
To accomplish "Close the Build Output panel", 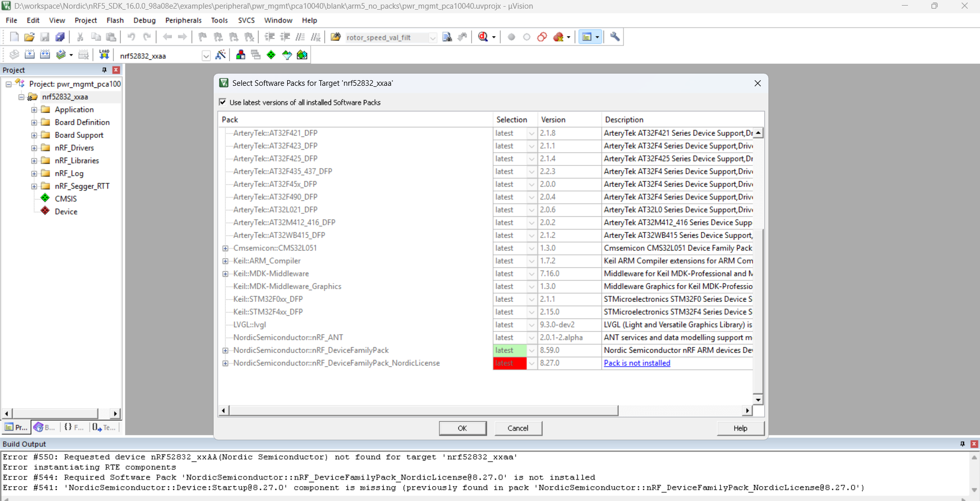I will pyautogui.click(x=974, y=444).
